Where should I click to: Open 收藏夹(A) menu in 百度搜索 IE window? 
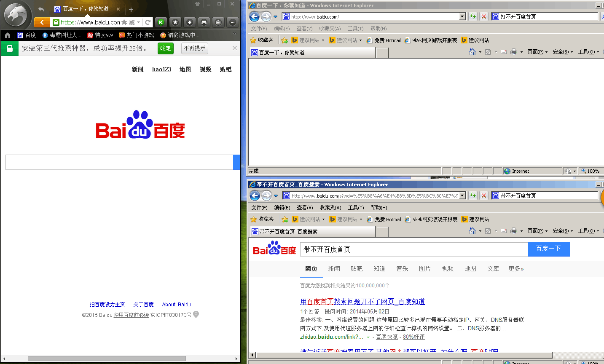pos(330,208)
